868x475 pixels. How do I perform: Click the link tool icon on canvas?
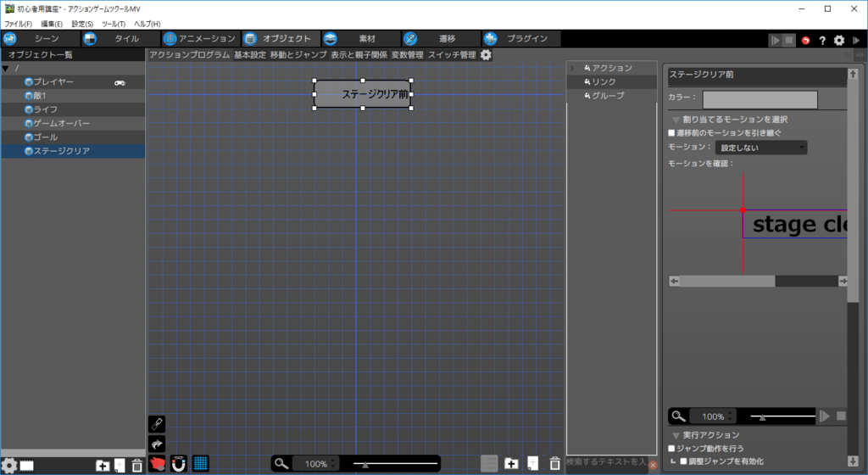157,424
